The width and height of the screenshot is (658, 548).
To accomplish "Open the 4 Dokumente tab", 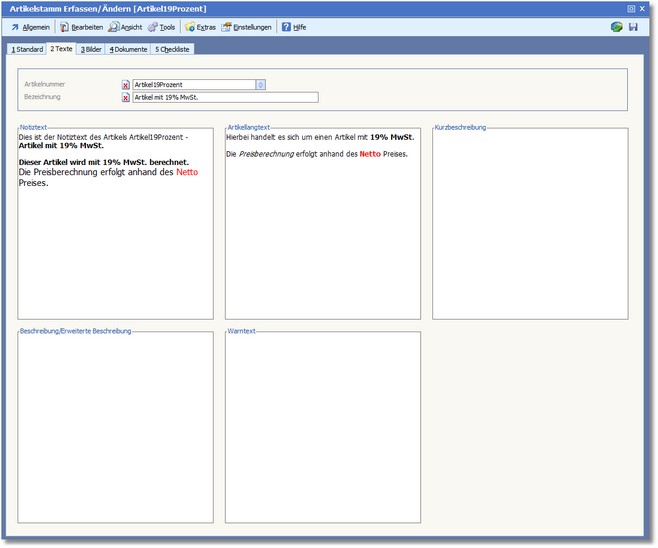I will click(x=128, y=48).
